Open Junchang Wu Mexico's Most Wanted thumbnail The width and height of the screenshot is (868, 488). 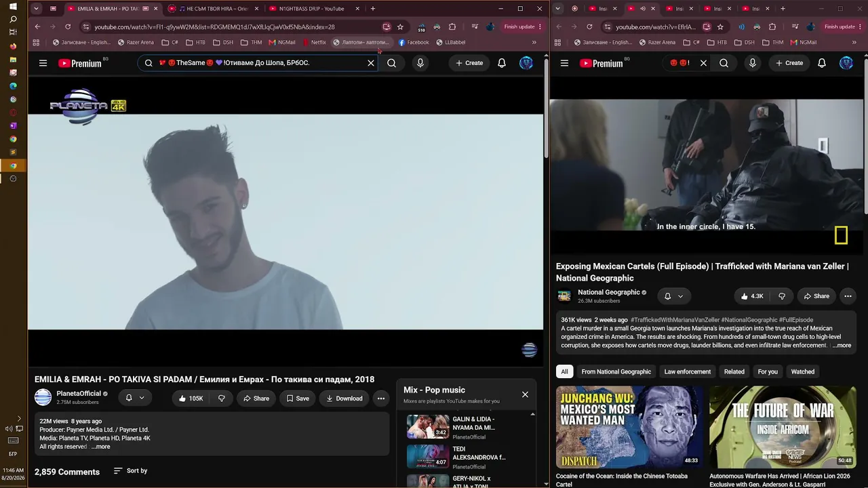point(630,427)
